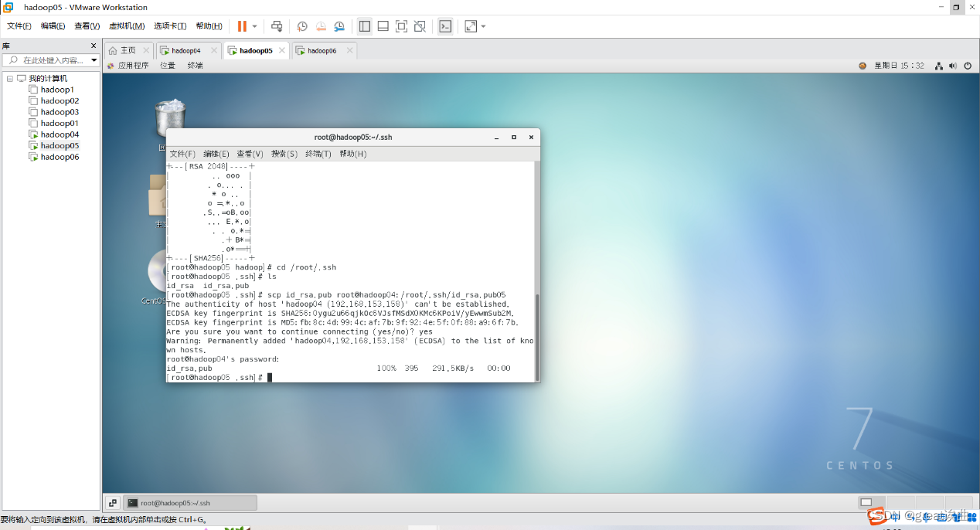This screenshot has height=530, width=980.
Task: Close the 库 library panel
Action: coord(94,46)
